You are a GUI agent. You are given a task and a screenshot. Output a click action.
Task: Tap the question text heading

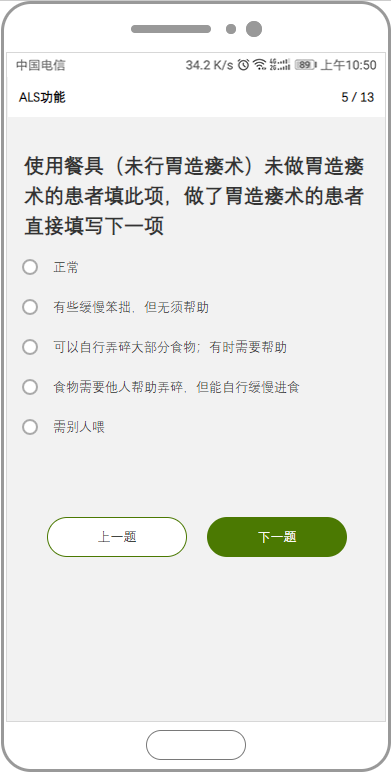(x=194, y=196)
